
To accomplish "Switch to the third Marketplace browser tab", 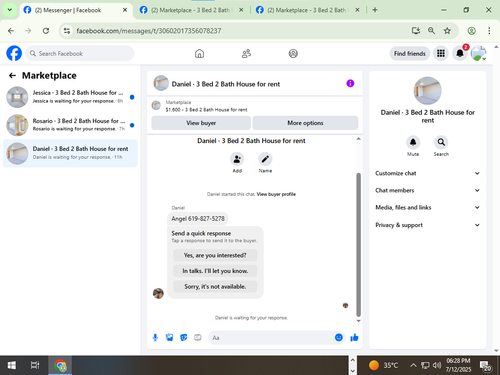I will point(307,10).
